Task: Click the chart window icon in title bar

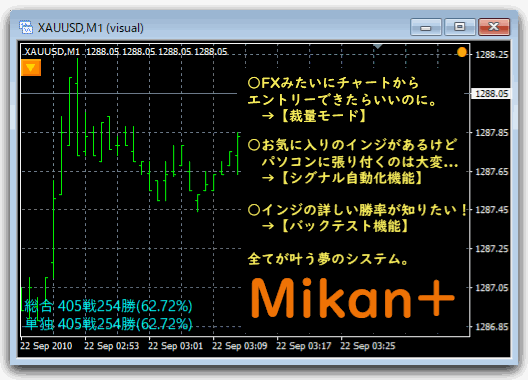Action: click(26, 27)
